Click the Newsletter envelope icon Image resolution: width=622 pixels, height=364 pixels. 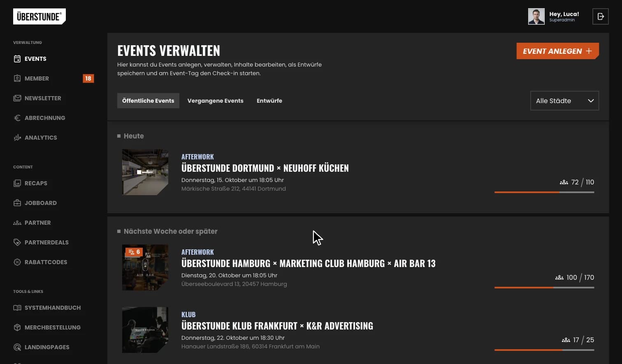pyautogui.click(x=17, y=98)
